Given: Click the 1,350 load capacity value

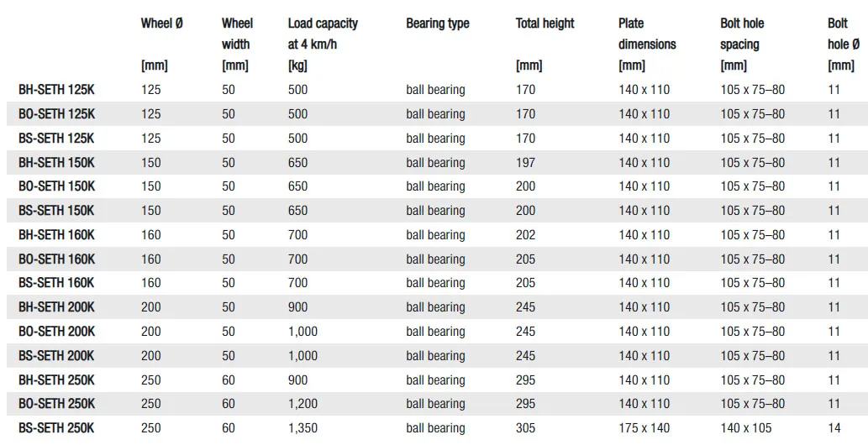Looking at the screenshot, I should [302, 428].
